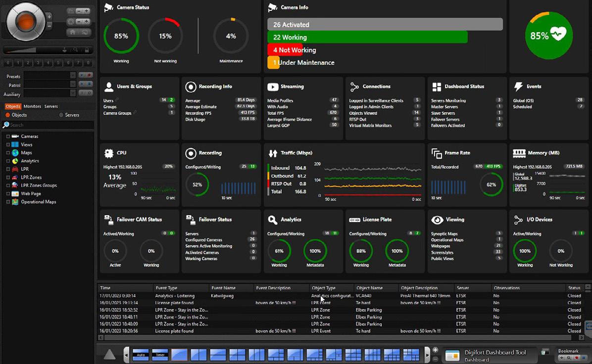The image size is (592, 364).
Task: Switch to the Servers tab
Action: [x=51, y=106]
